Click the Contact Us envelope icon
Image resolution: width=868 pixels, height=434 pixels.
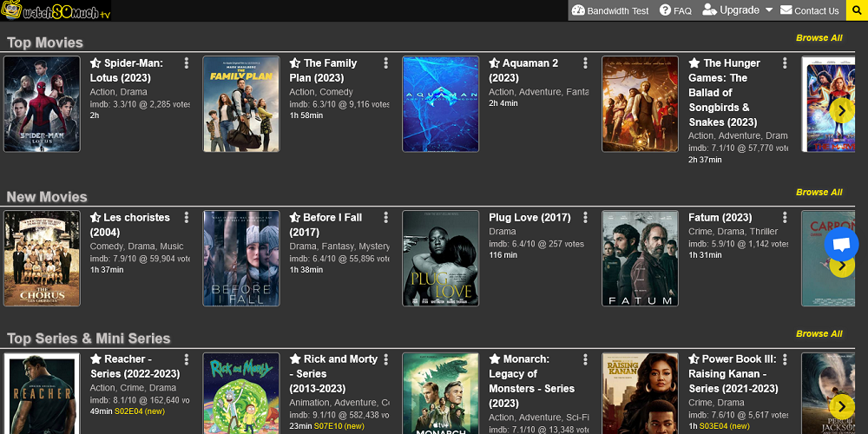[786, 10]
